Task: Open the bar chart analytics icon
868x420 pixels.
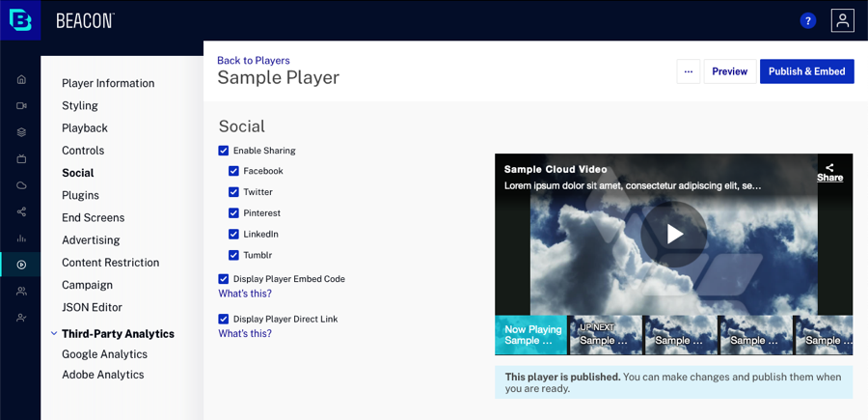Action: 21,238
